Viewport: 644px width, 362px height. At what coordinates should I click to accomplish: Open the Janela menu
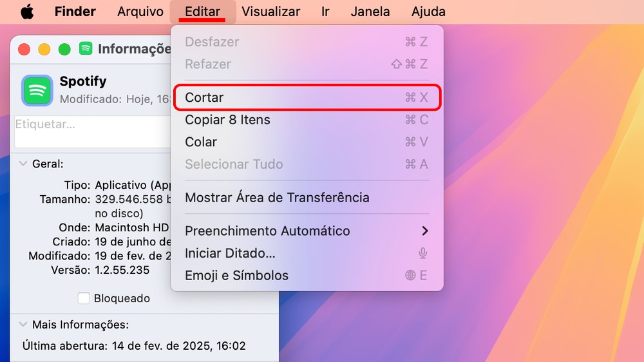click(x=370, y=12)
